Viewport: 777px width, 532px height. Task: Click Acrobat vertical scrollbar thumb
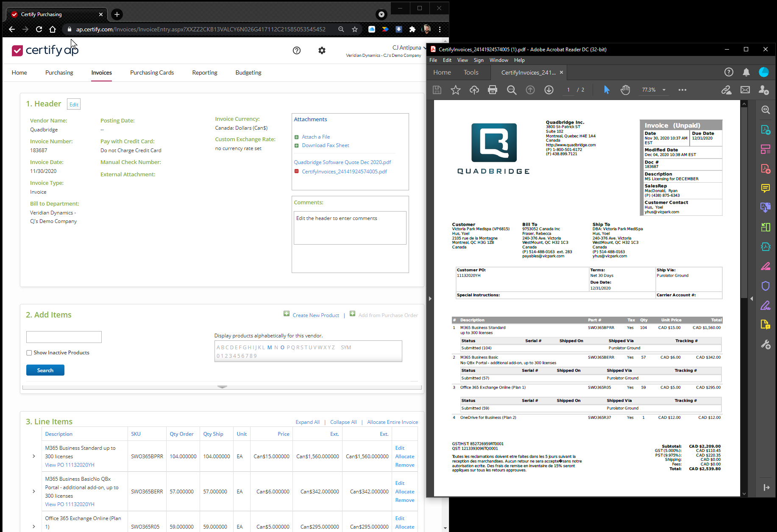click(x=744, y=203)
